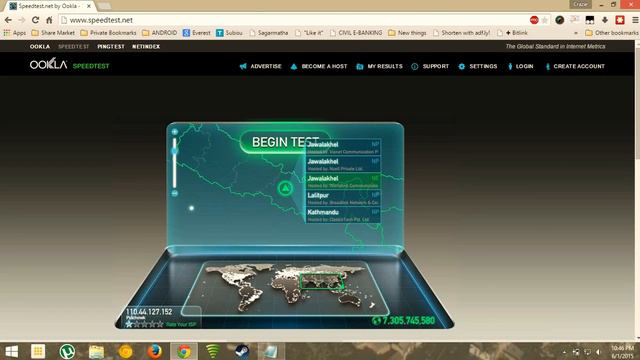The height and width of the screenshot is (360, 640).
Task: Select the first Jawalakhel server in list
Action: [x=343, y=147]
